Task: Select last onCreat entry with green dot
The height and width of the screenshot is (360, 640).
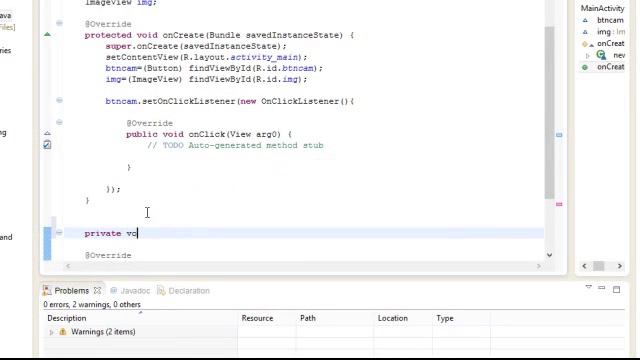Action: [x=611, y=67]
